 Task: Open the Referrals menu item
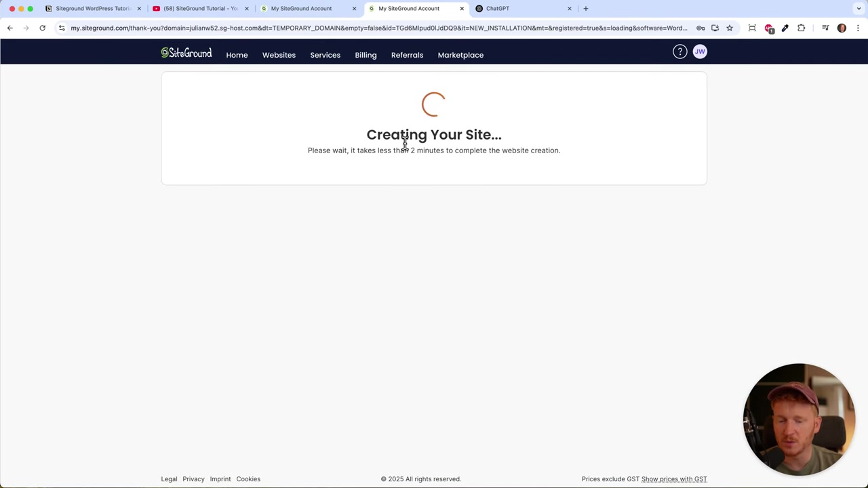tap(407, 55)
